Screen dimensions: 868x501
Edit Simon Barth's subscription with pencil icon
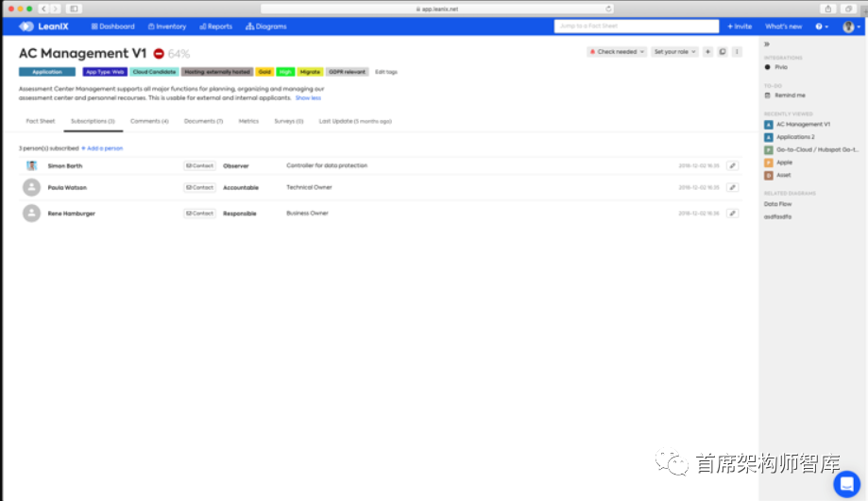(732, 165)
